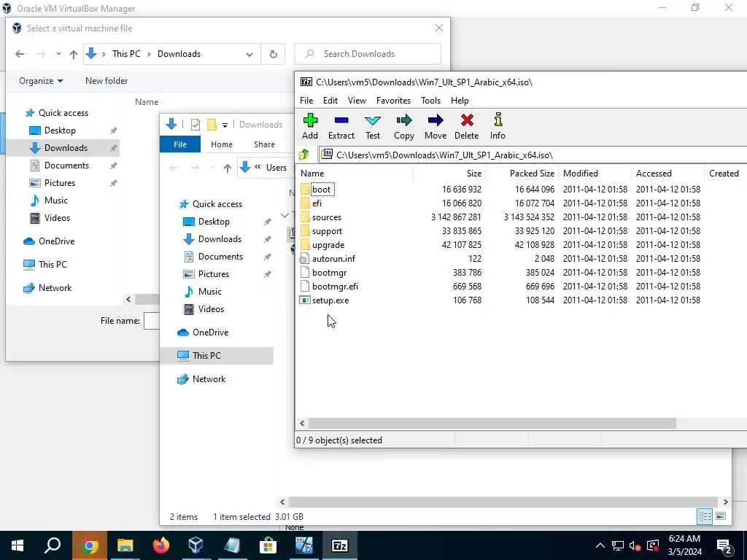
Task: Select OneDrive in the file dialog sidebar
Action: click(x=56, y=241)
